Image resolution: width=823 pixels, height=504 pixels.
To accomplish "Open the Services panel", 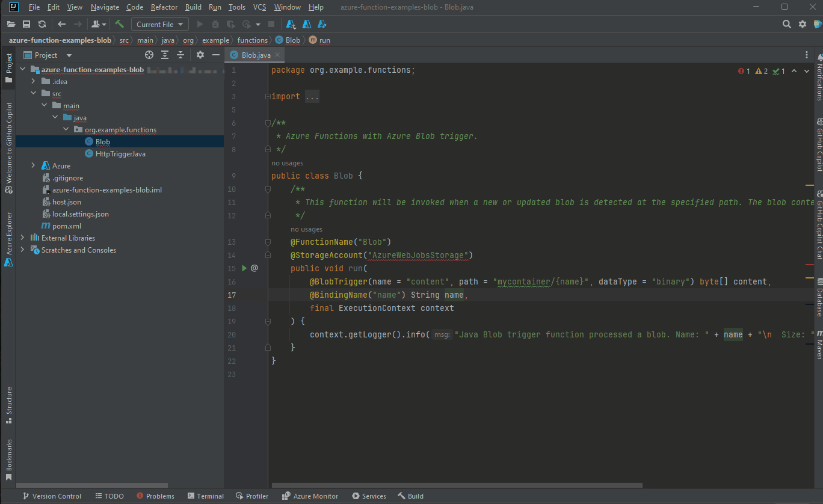I will [x=369, y=496].
